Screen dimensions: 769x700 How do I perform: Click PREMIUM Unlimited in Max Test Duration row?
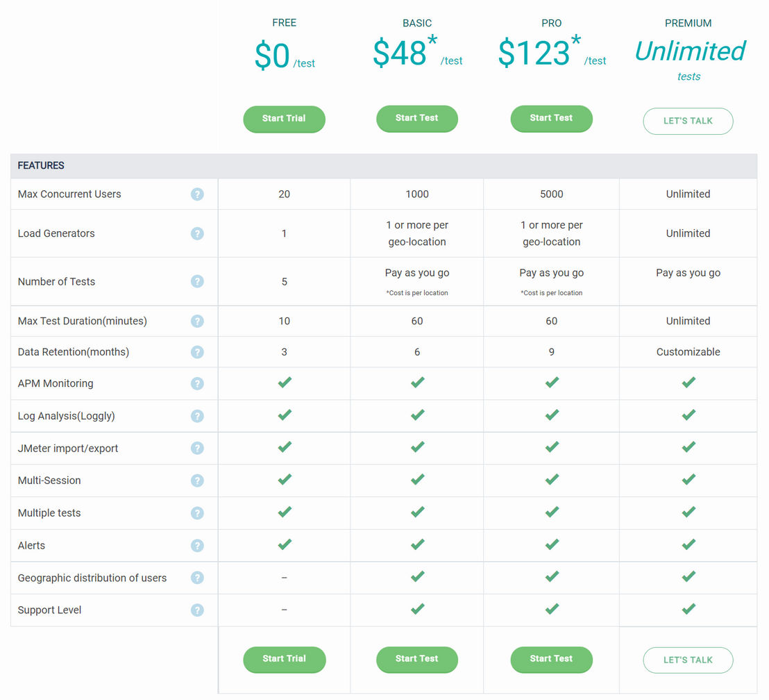(x=688, y=322)
